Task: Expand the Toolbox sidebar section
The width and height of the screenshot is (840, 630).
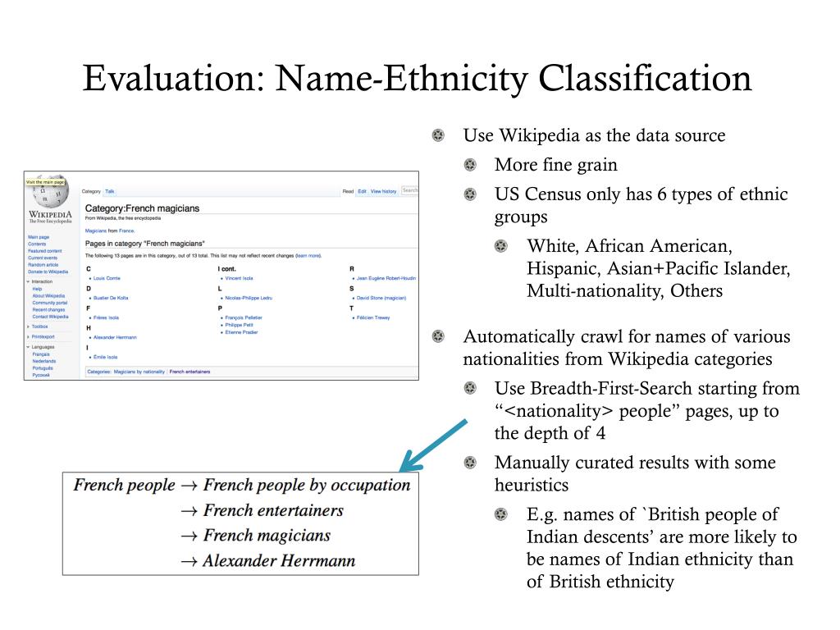Action: [x=38, y=326]
